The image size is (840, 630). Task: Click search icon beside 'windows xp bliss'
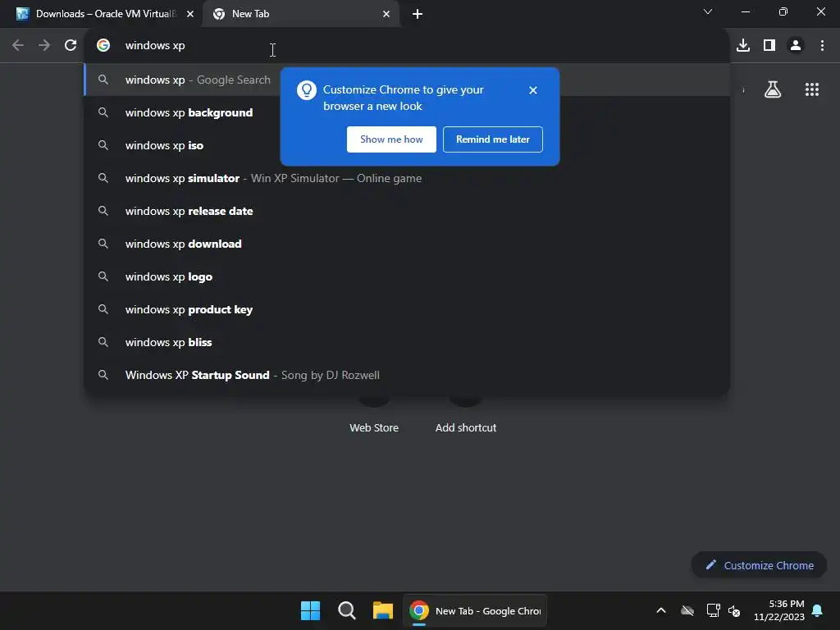point(103,342)
